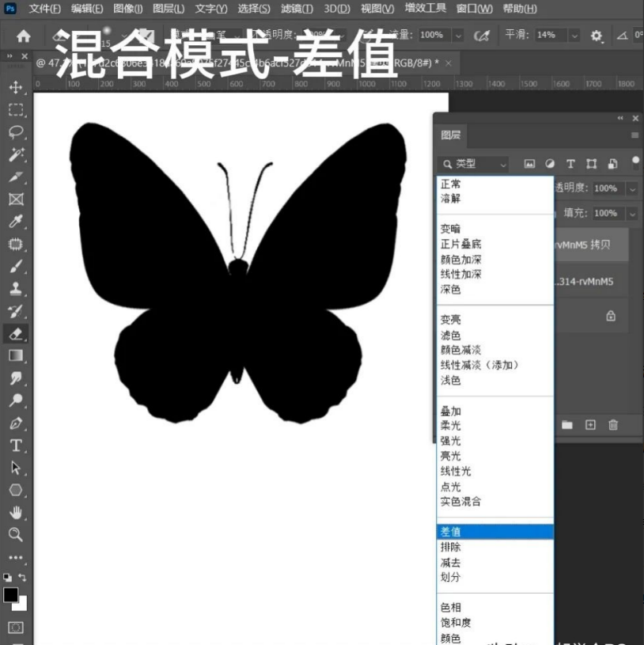Open smoothing options gear icon
The height and width of the screenshot is (645, 644).
point(597,36)
